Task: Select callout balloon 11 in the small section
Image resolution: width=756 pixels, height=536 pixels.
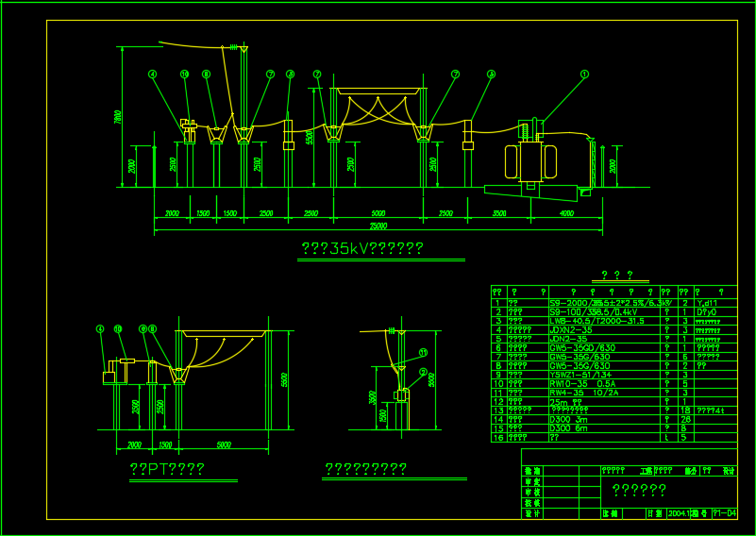Action: coord(424,352)
